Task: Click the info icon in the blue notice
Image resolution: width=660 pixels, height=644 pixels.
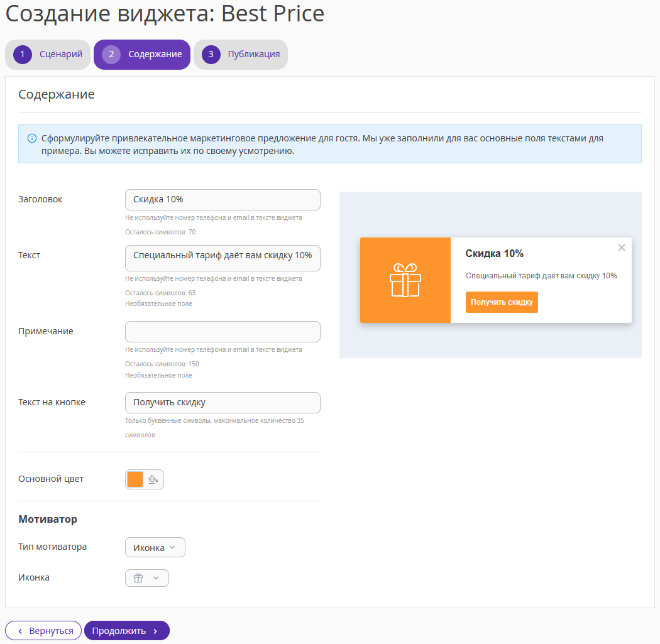Action: (x=32, y=138)
